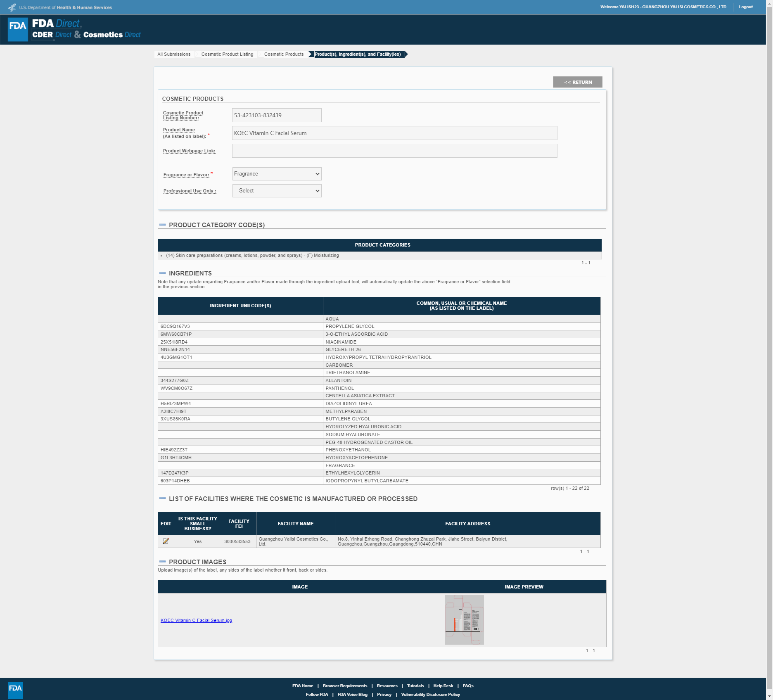Click the facility edit pencil icon
This screenshot has height=700, width=773.
point(166,541)
